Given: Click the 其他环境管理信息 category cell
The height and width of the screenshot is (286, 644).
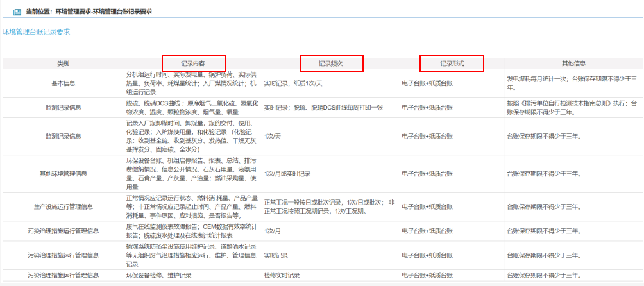Looking at the screenshot, I should tap(63, 173).
